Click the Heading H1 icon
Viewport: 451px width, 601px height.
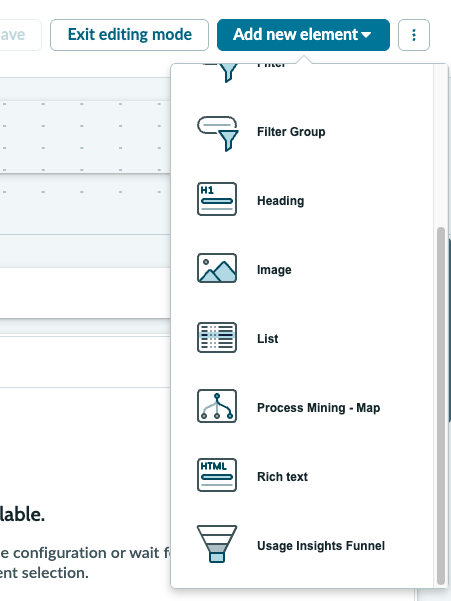(x=217, y=199)
